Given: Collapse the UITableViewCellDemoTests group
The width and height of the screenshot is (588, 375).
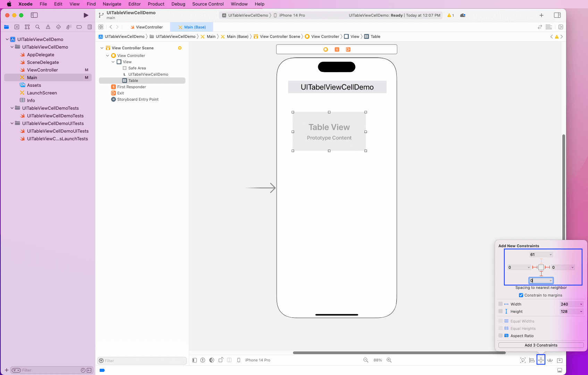Looking at the screenshot, I should [12, 108].
